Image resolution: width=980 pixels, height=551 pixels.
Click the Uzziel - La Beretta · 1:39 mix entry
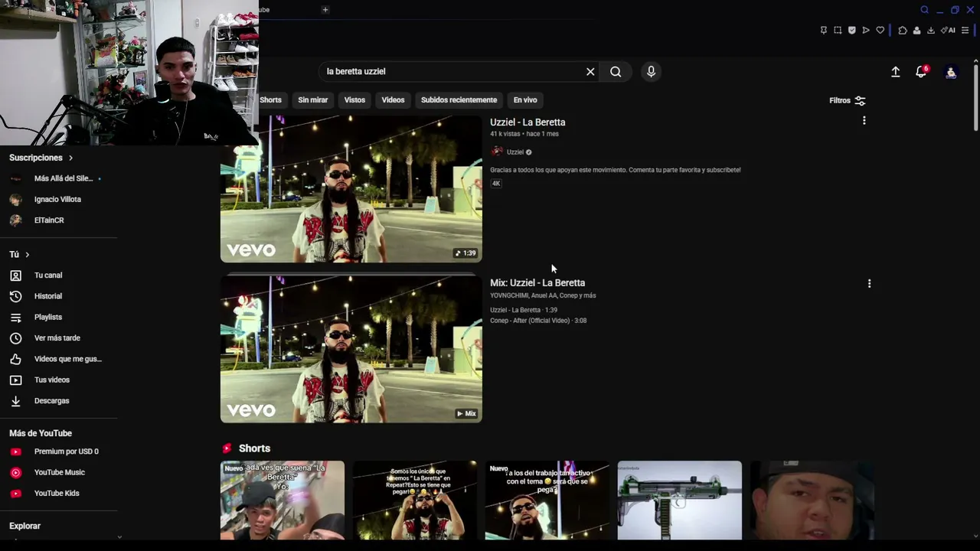point(524,310)
